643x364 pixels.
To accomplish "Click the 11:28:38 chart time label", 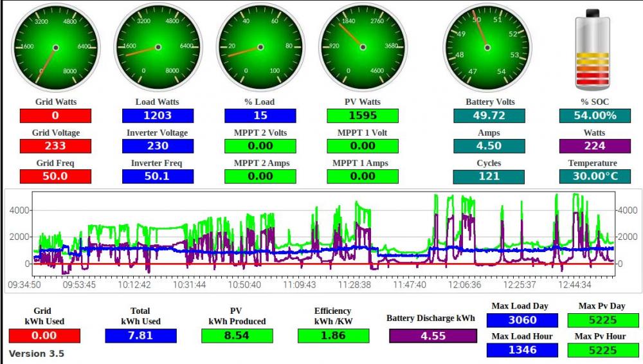I will tap(354, 284).
